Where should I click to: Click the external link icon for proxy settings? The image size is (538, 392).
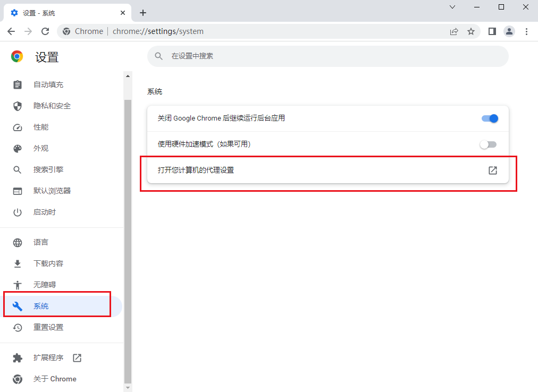(x=493, y=171)
